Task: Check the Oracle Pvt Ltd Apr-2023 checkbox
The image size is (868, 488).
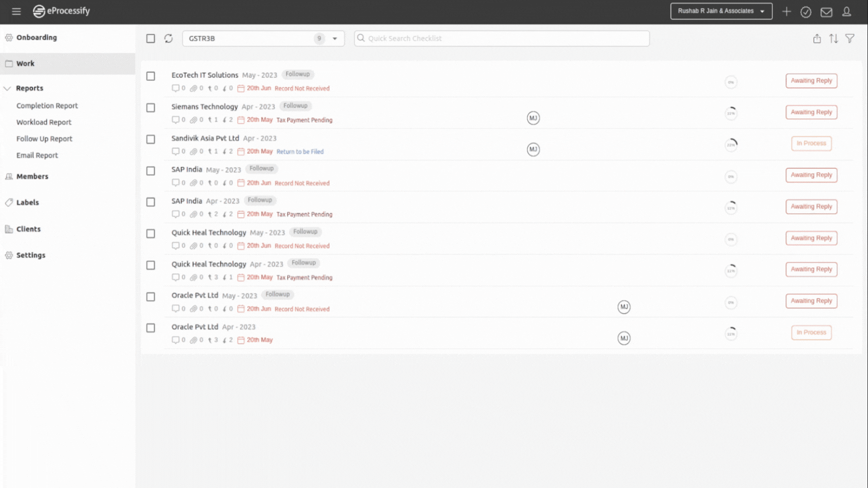Action: tap(151, 328)
